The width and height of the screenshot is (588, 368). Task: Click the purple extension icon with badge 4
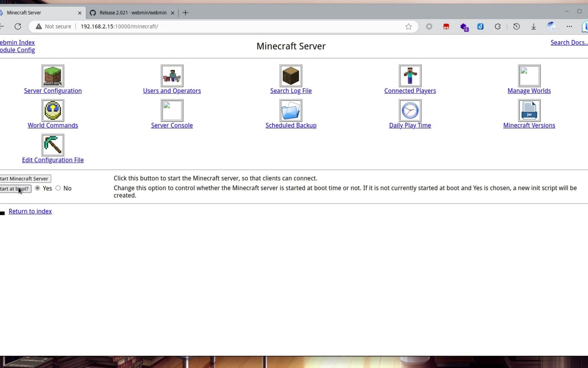tap(464, 27)
